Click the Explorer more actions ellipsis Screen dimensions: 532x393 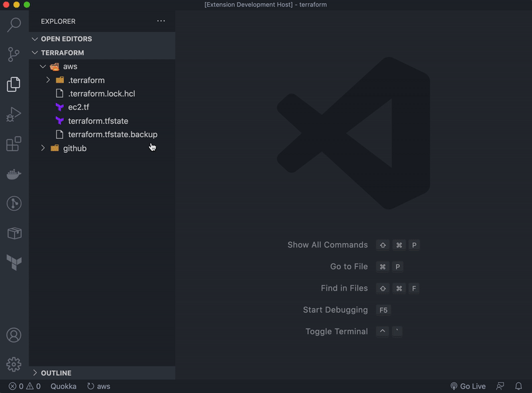[x=161, y=21]
